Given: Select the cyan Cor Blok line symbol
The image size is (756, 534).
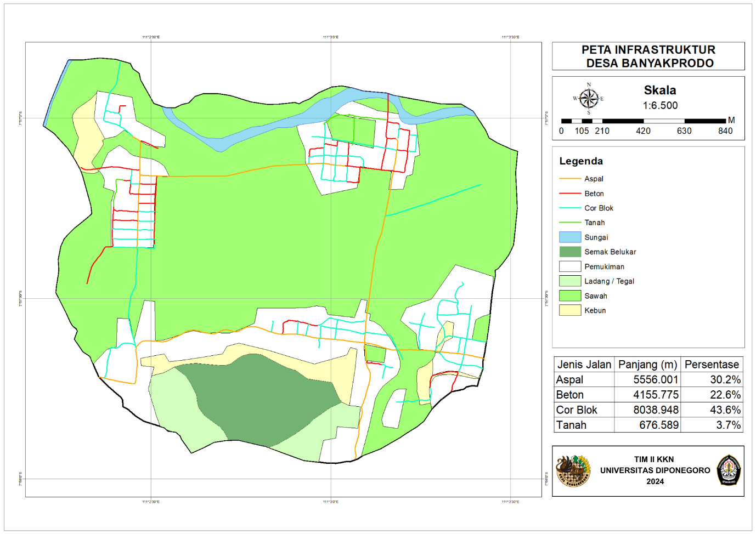Looking at the screenshot, I should 569,208.
